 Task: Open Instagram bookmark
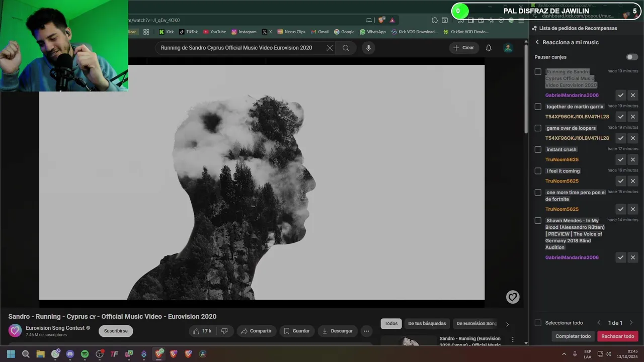click(x=244, y=32)
